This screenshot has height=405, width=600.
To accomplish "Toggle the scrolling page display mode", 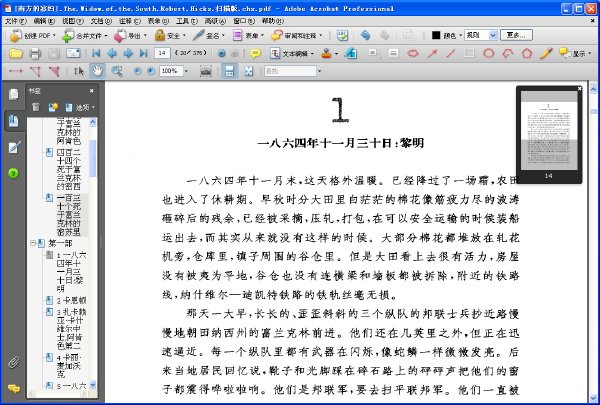I will point(229,71).
